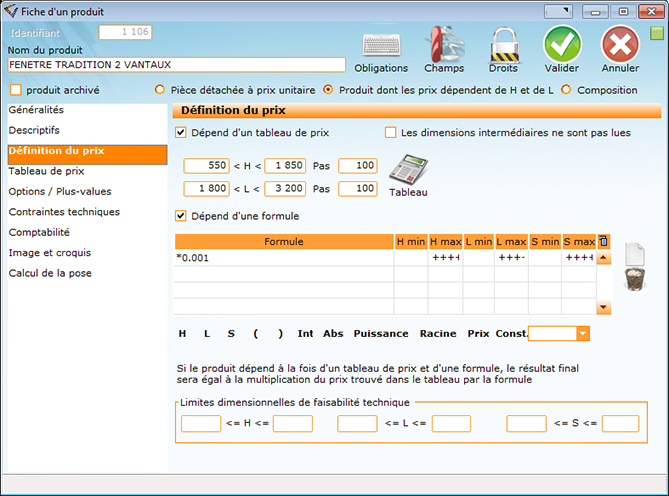This screenshot has width=669, height=496.
Task: Insert L variable into formula
Action: tap(207, 334)
